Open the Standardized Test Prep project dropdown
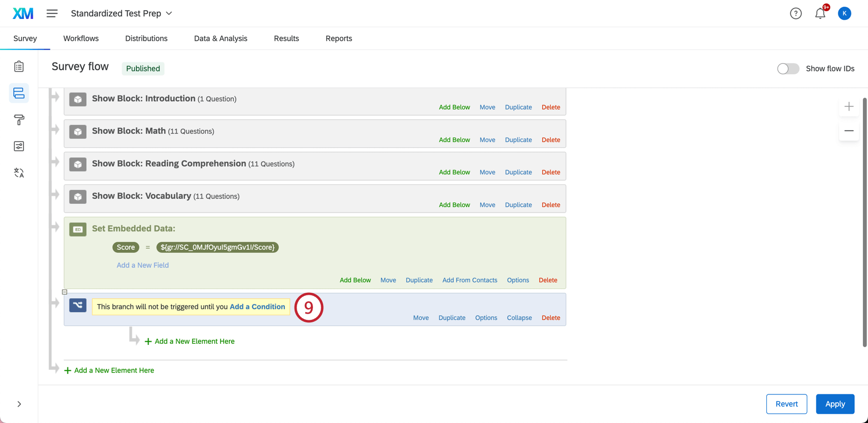The height and width of the screenshot is (423, 868). (x=122, y=13)
